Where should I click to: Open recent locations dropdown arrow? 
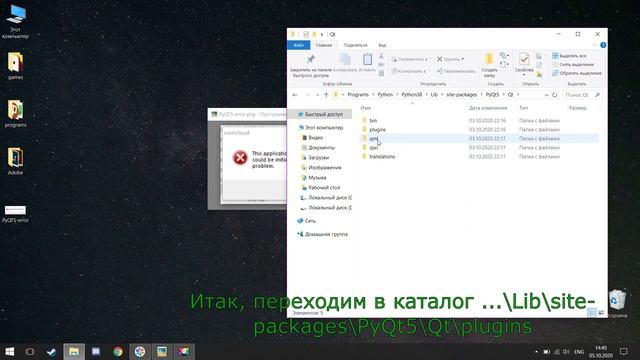318,95
